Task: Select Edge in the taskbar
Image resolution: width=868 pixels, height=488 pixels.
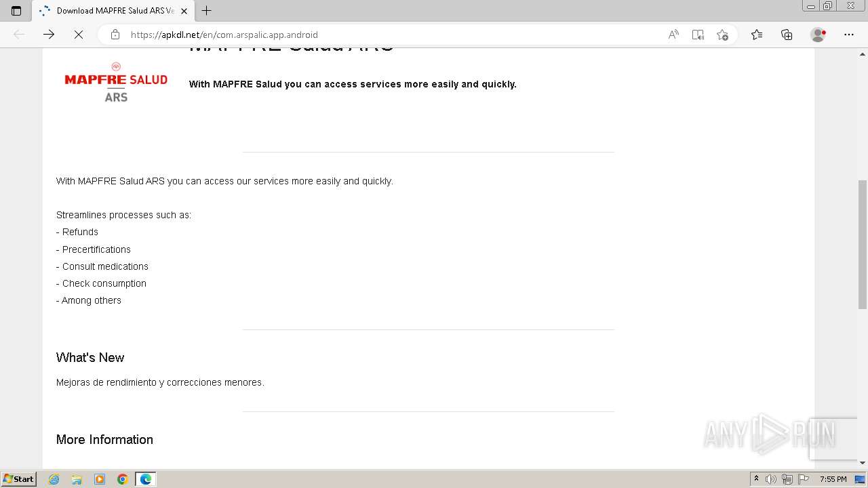Action: pyautogui.click(x=146, y=479)
